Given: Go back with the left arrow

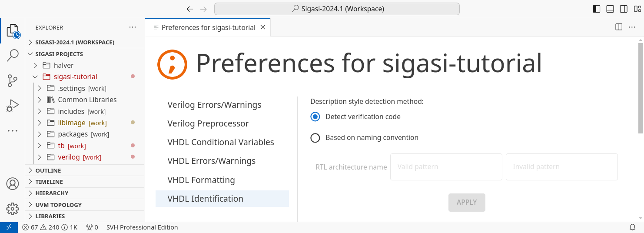Looking at the screenshot, I should coord(189,9).
